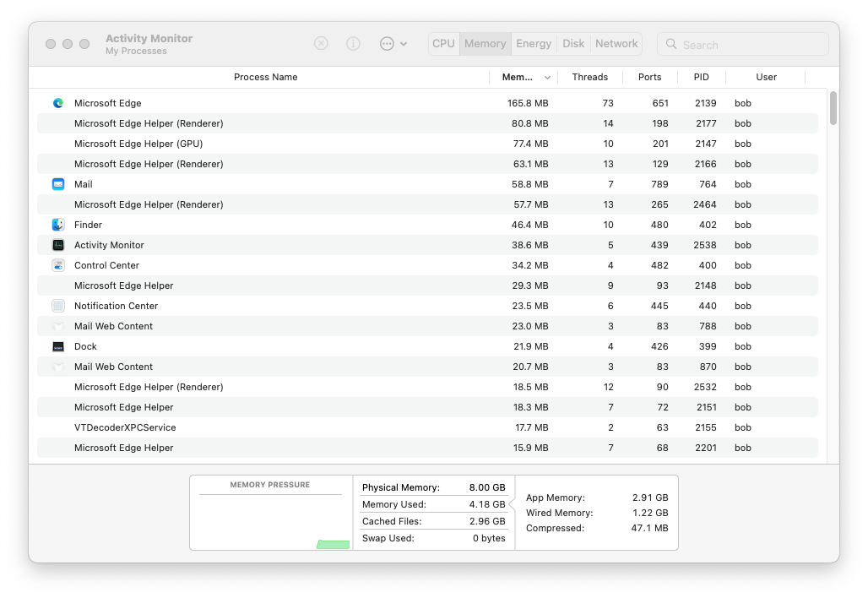Click the vertical scrollbar thumb of the process list
The height and width of the screenshot is (598, 868).
coord(833,108)
